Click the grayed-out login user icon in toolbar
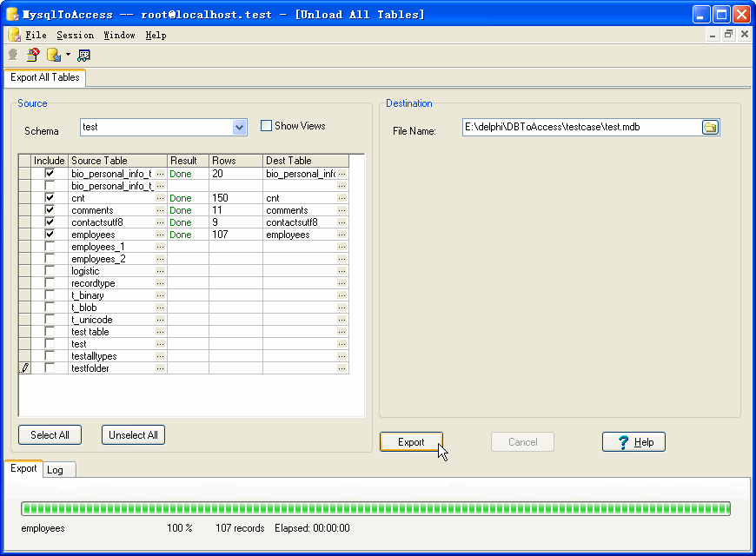The height and width of the screenshot is (556, 756). point(14,55)
